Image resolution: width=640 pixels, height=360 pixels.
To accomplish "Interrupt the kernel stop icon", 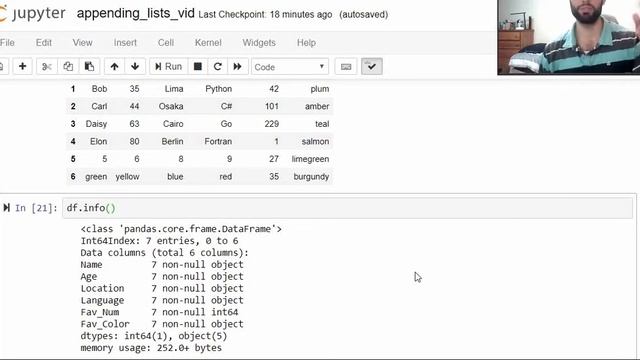I will 198,67.
